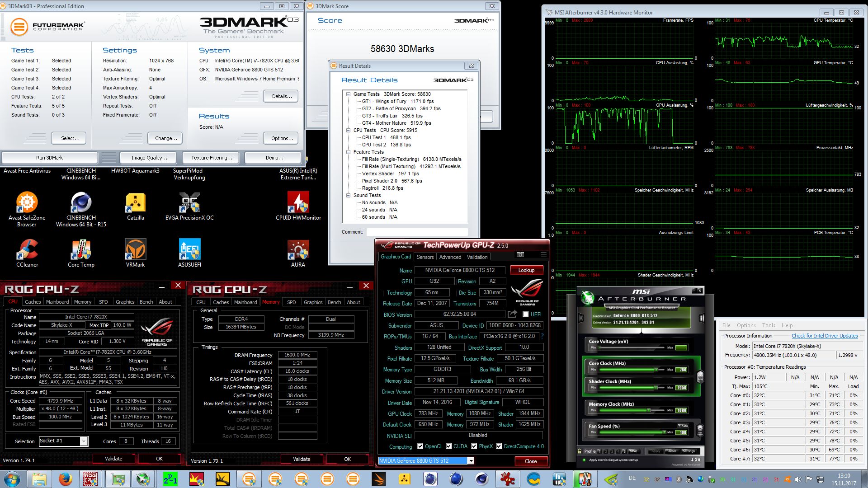The image size is (868, 488).
Task: Select Afterburner profile slot 5
Action: point(624,451)
